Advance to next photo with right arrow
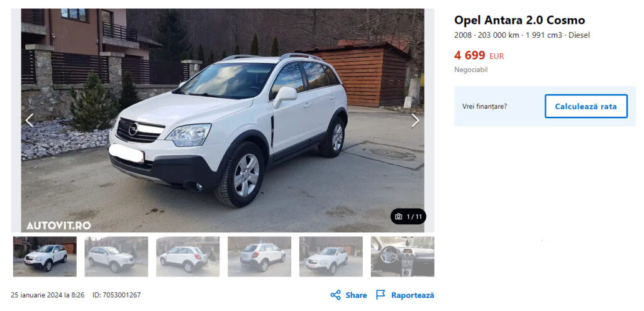Image resolution: width=644 pixels, height=311 pixels. 415,121
